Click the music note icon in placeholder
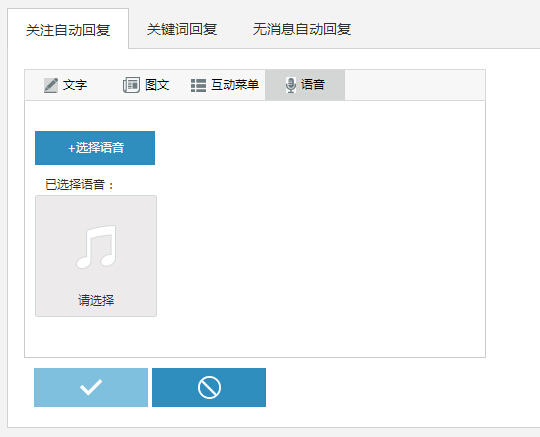Screen dimensions: 540x437 point(97,247)
